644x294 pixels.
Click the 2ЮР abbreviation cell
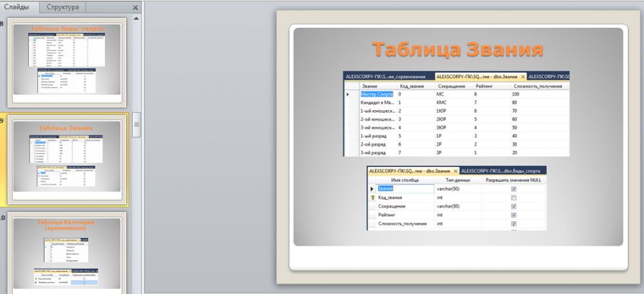click(453, 119)
